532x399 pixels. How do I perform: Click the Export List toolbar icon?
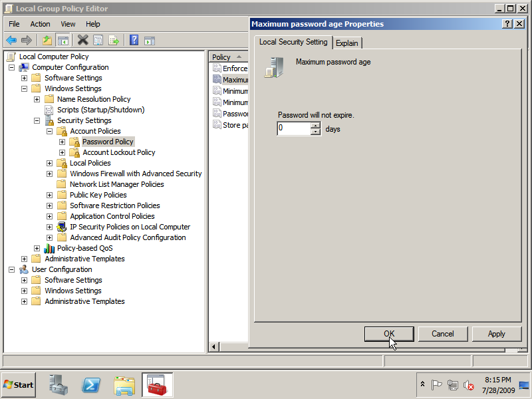[x=114, y=41]
